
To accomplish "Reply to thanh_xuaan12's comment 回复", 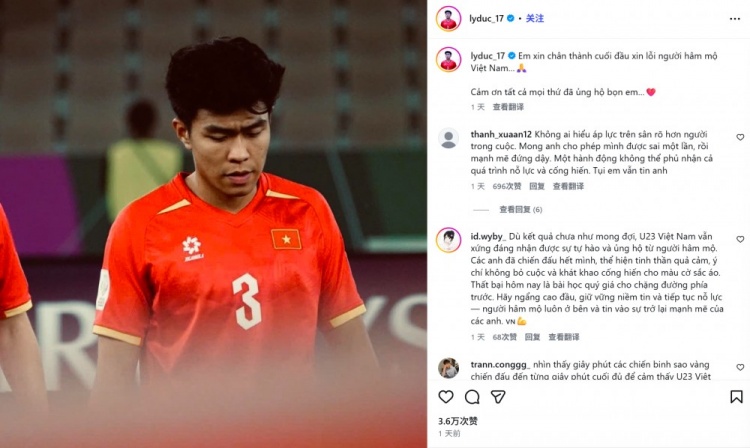I will pyautogui.click(x=537, y=186).
